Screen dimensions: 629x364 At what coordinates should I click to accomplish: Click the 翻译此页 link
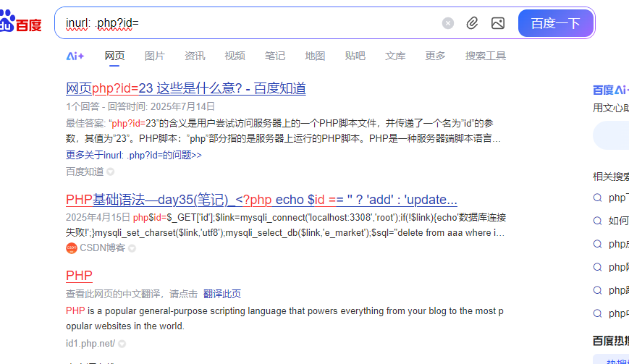point(222,294)
